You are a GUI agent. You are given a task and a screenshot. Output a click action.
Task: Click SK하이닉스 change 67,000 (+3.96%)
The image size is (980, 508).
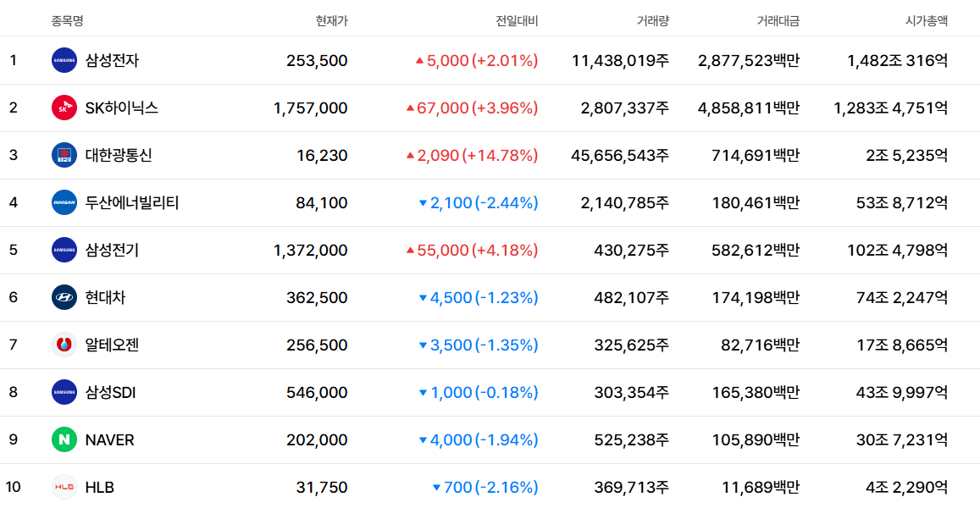coord(472,108)
